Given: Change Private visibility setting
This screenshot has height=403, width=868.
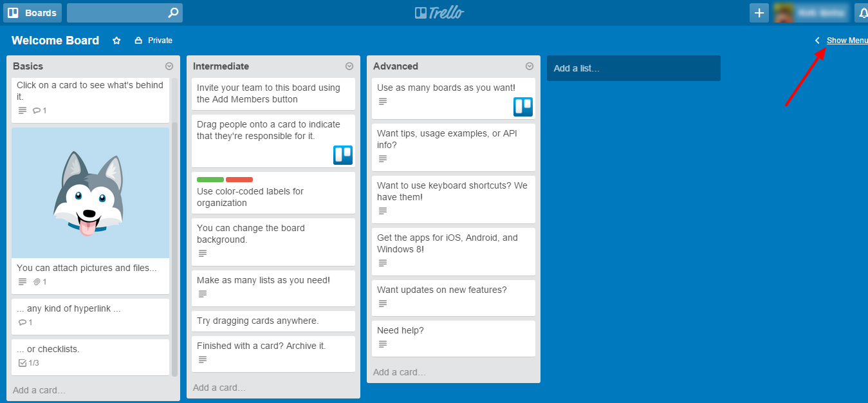Looking at the screenshot, I should click(x=153, y=41).
